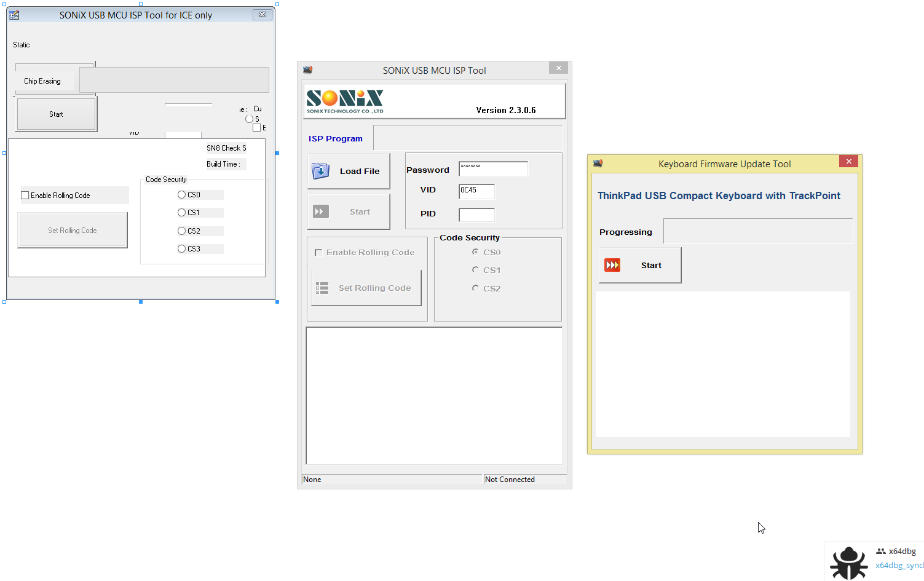Viewport: 924px width, 581px height.
Task: Click 'ThinkPad USB Compact Keyboard with TrackPoint' heading
Action: (719, 196)
